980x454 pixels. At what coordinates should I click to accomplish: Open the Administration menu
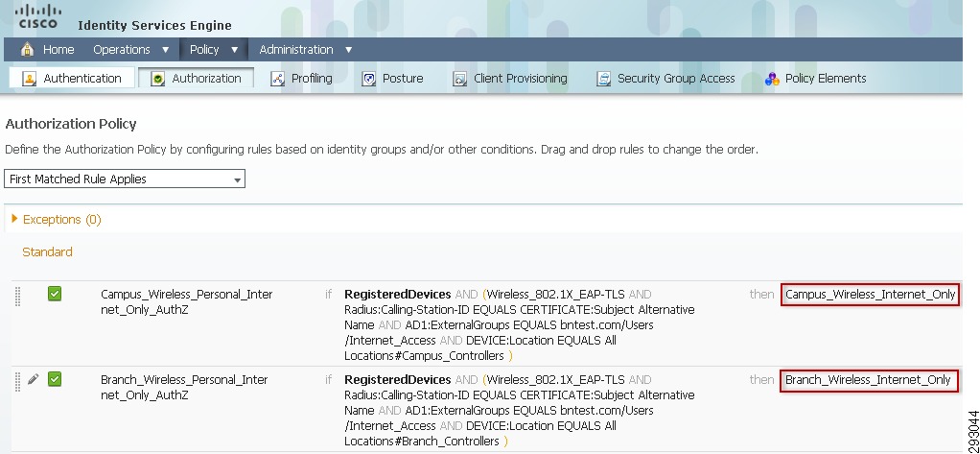click(x=296, y=49)
